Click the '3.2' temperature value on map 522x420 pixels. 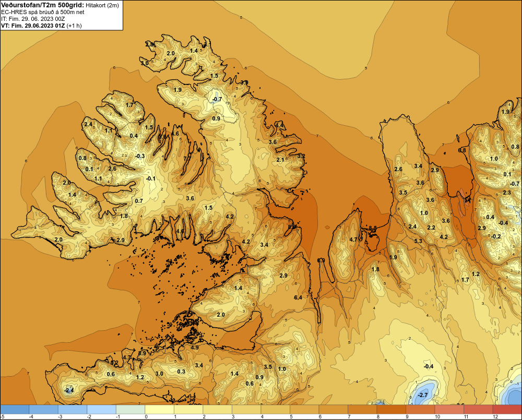tap(301, 156)
